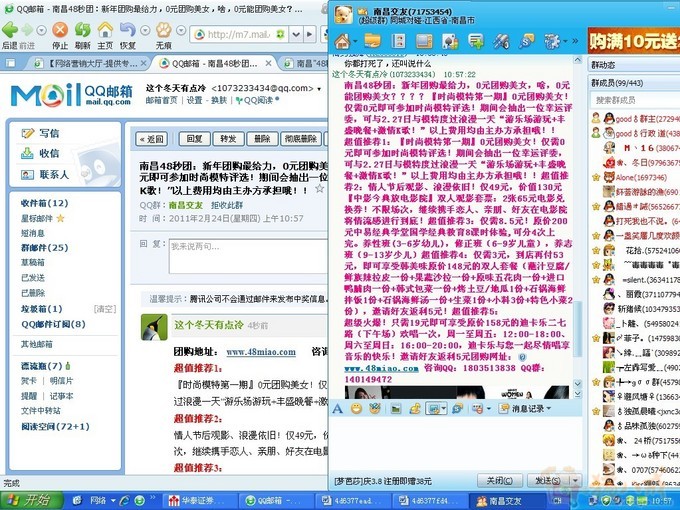This screenshot has width=680, height=510.
Task: Click the message blocking icon in chat toolbar
Action: click(x=477, y=409)
